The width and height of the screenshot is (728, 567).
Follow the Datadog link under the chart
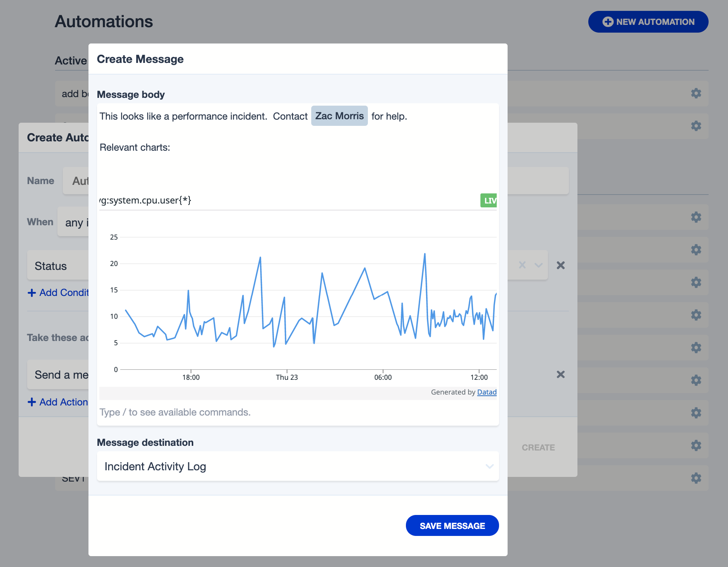click(x=487, y=392)
